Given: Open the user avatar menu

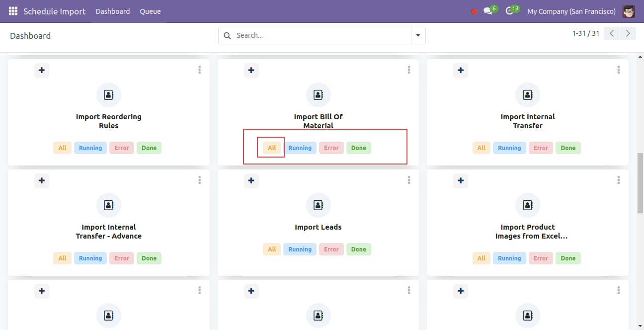Looking at the screenshot, I should [x=629, y=11].
